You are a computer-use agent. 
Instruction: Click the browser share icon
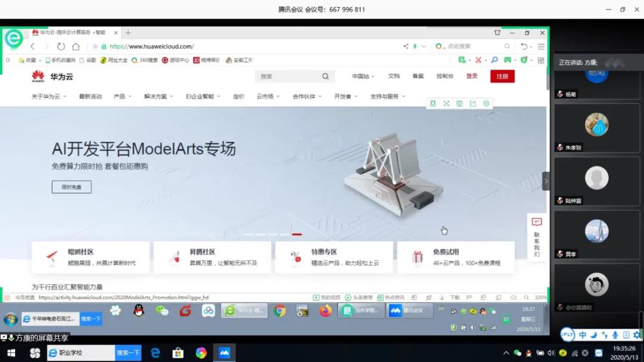[406, 47]
